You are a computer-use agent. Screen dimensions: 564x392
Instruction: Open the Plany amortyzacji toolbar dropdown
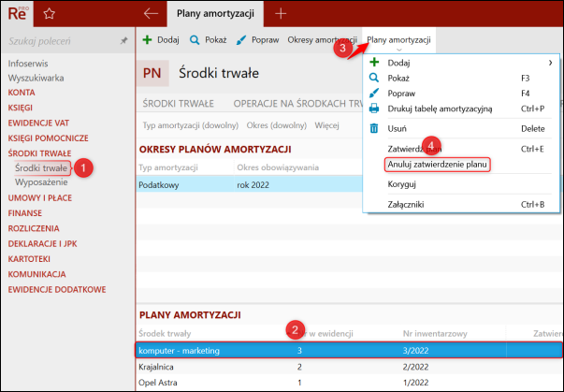(x=398, y=40)
